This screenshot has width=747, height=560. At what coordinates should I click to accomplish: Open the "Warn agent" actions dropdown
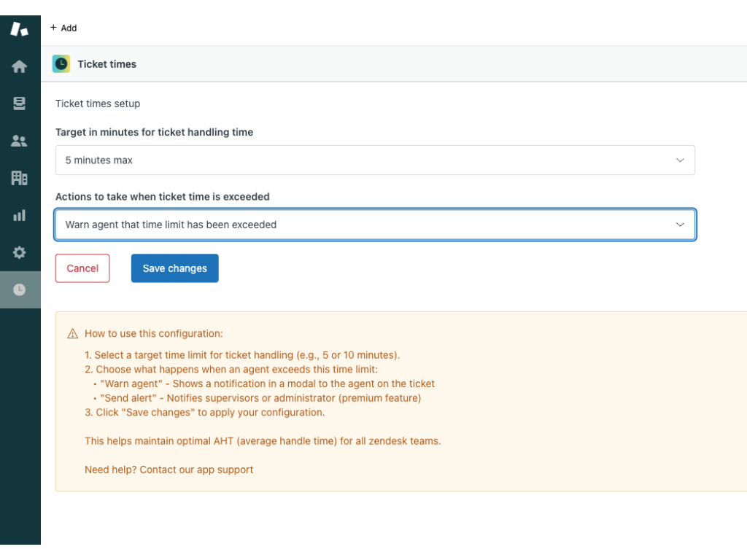pyautogui.click(x=365, y=225)
